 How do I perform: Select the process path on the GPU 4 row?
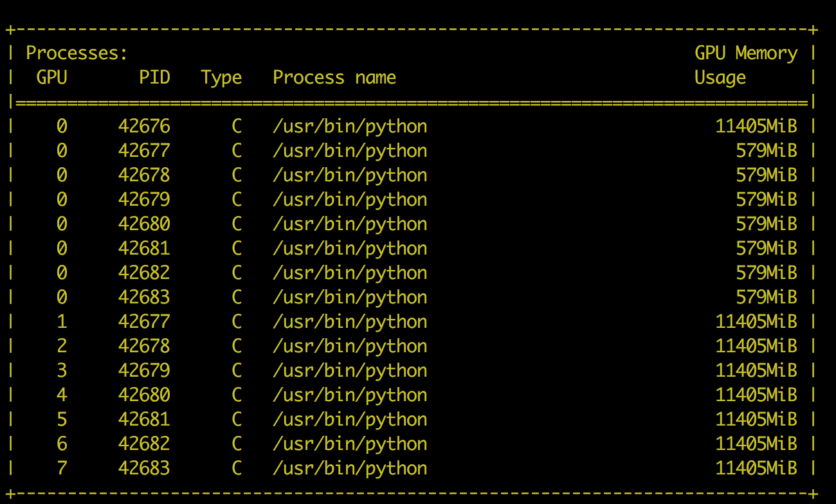[350, 395]
